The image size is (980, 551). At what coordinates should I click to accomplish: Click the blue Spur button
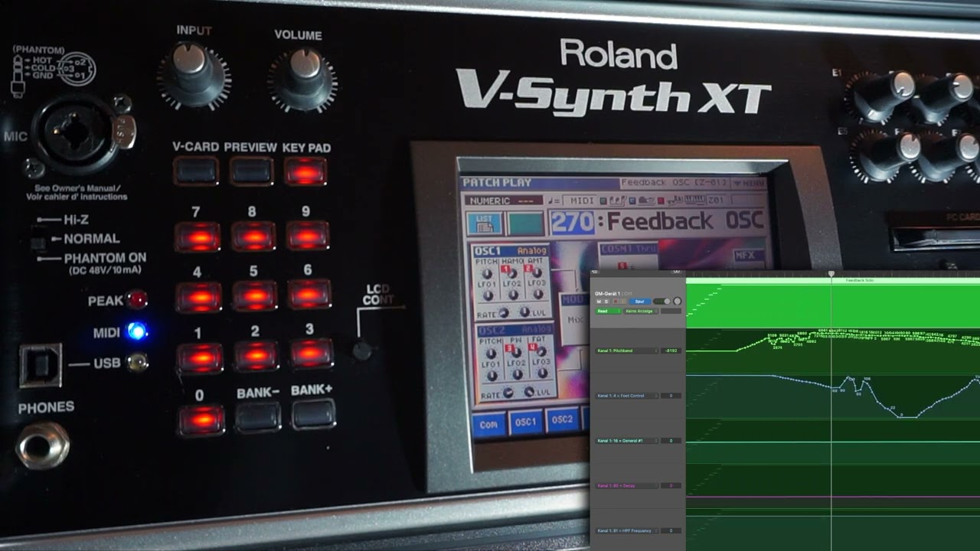[x=640, y=302]
